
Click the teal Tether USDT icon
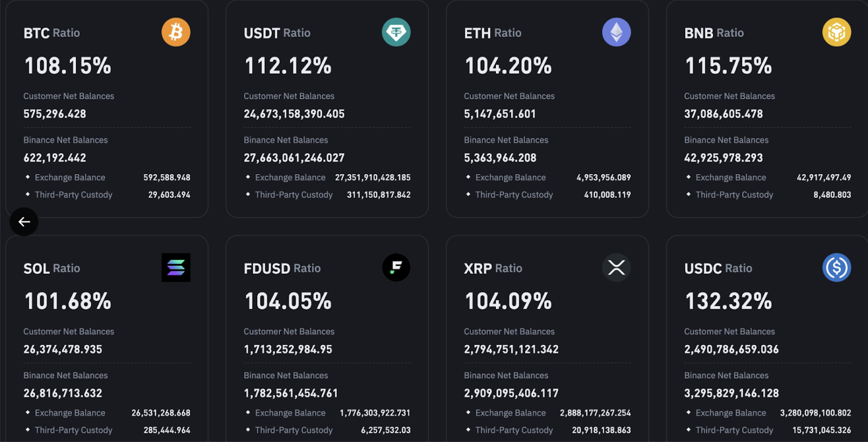396,32
